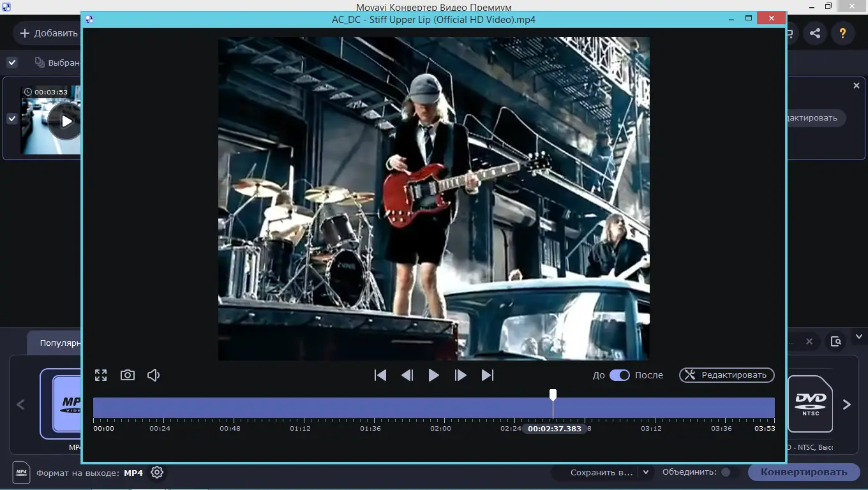
Task: Play the file thumbnail in the list
Action: pos(66,121)
